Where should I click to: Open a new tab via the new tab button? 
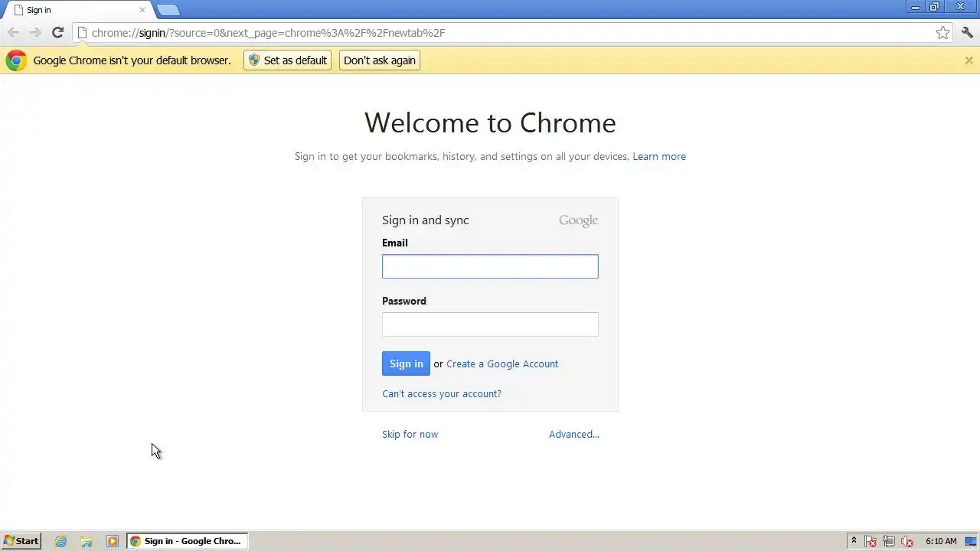(x=168, y=10)
